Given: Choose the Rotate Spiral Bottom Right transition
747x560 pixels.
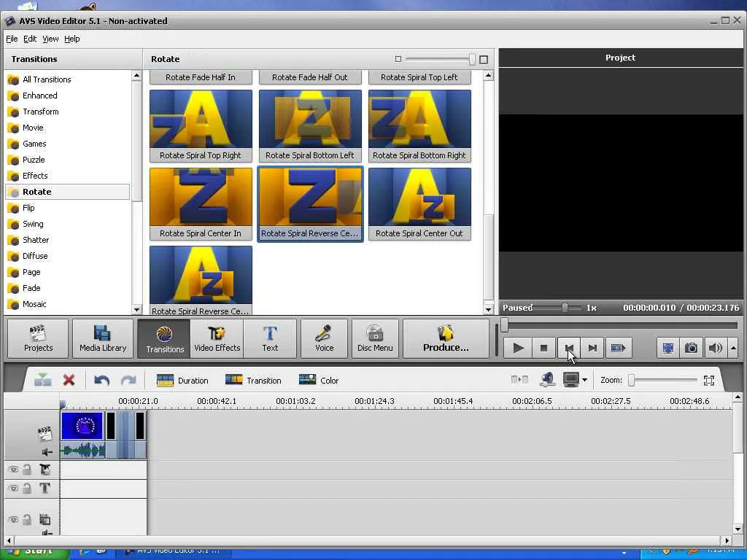Looking at the screenshot, I should click(x=419, y=125).
